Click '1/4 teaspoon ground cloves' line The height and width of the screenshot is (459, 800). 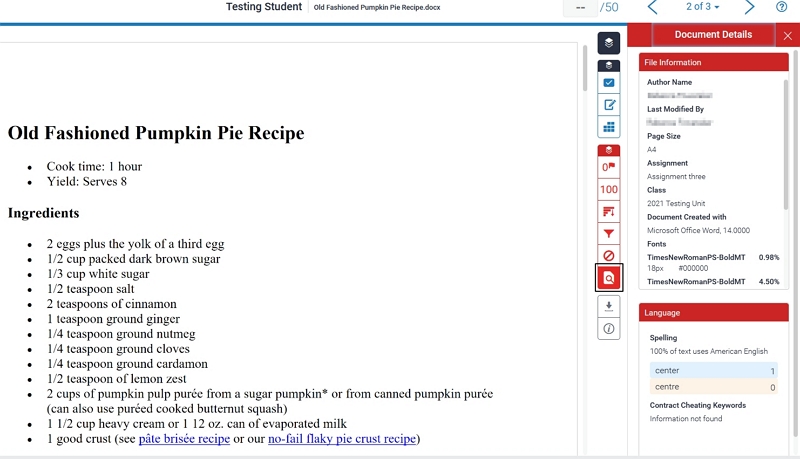[118, 349]
